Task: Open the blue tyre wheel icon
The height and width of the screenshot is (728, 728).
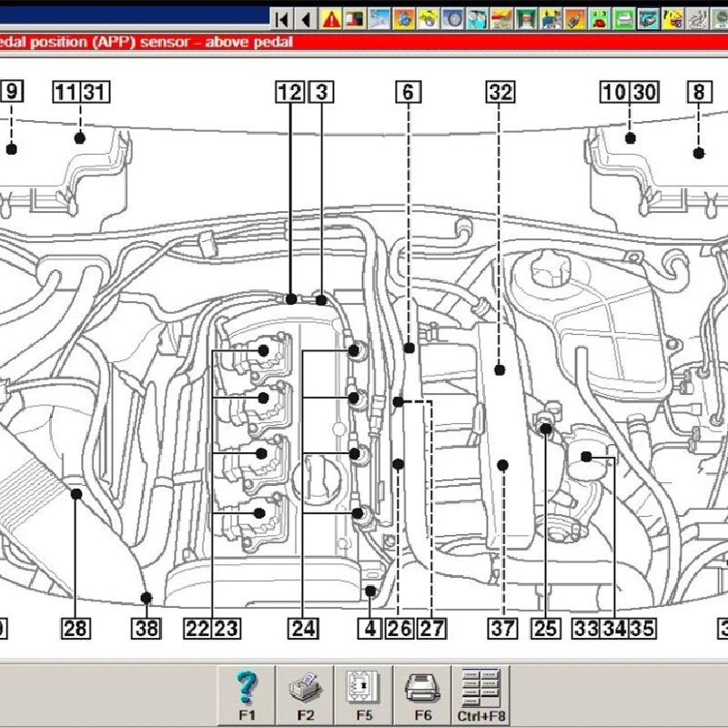Action: pyautogui.click(x=452, y=19)
